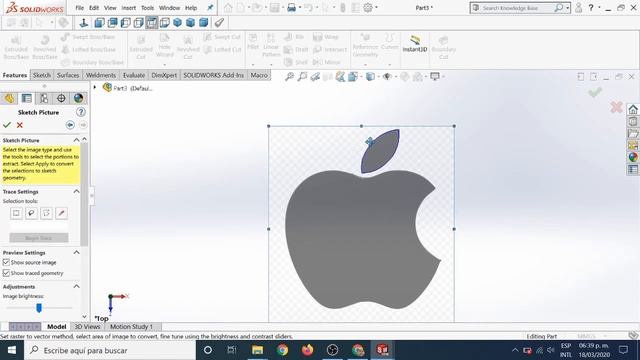Click Zoom to Area magnifier icon
The width and height of the screenshot is (640, 360).
[x=302, y=76]
